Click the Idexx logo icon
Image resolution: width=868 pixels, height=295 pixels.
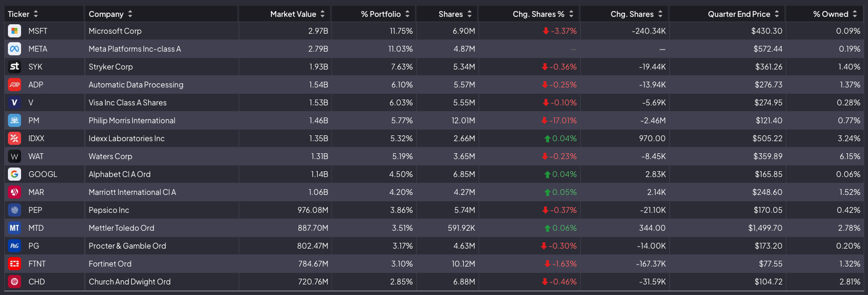coord(15,139)
